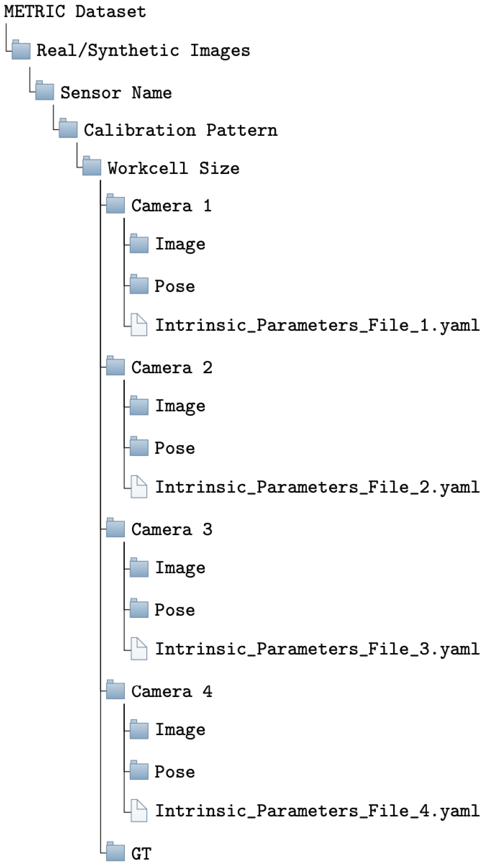This screenshot has width=484, height=868.
Task: Click the Real/Synthetic Images folder icon
Action: point(21,50)
